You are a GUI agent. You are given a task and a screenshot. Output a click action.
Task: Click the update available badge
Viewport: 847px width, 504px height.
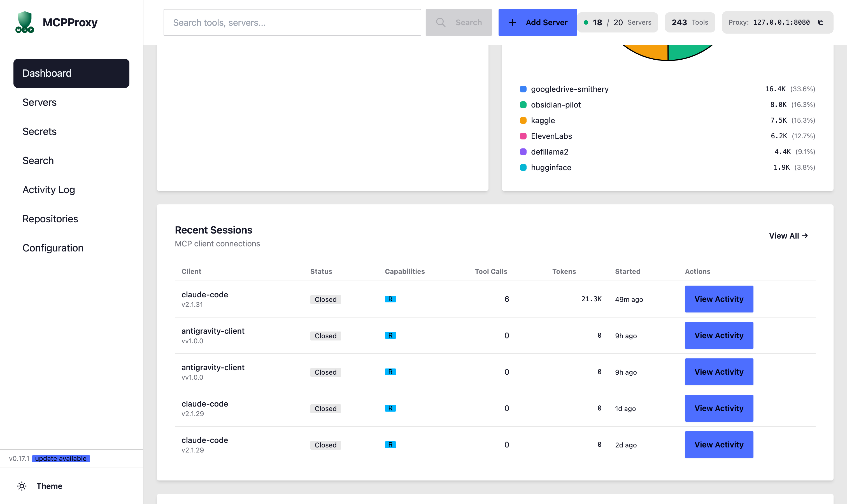61,458
